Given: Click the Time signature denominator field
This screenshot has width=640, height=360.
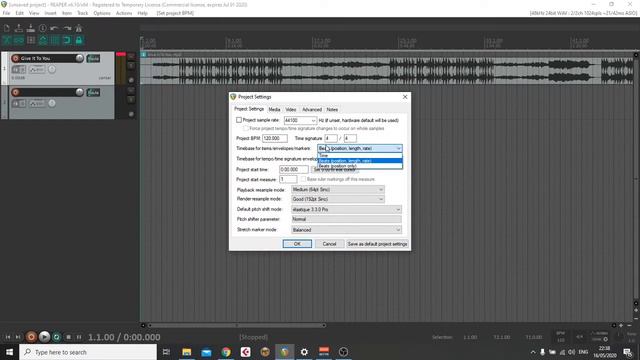Looking at the screenshot, I should pos(350,138).
